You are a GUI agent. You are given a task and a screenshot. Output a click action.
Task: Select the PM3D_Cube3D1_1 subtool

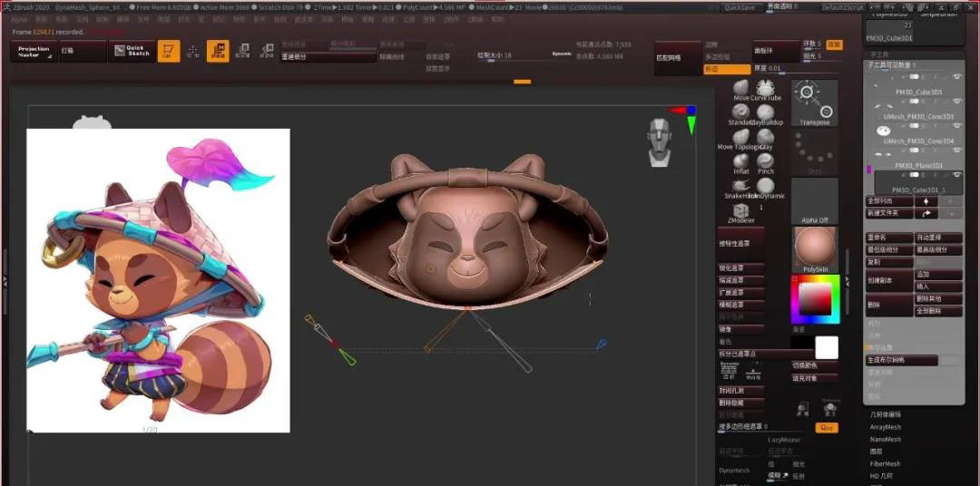coord(918,182)
